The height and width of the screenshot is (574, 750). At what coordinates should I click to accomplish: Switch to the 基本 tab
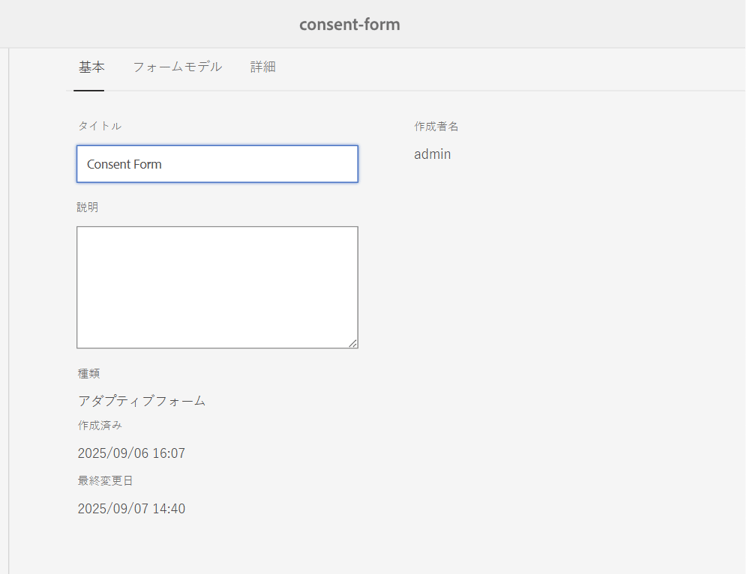91,67
